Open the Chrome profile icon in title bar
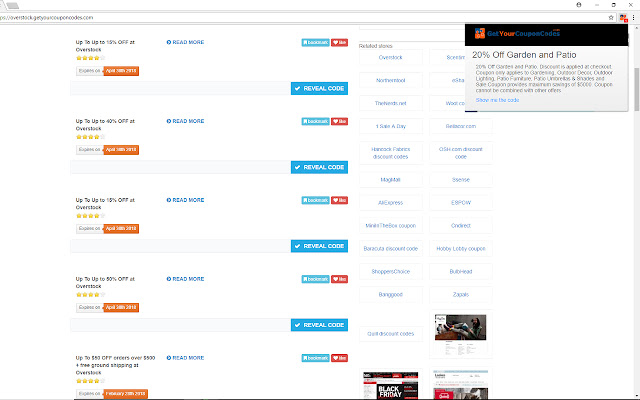The width and height of the screenshot is (640, 400). (x=579, y=5)
